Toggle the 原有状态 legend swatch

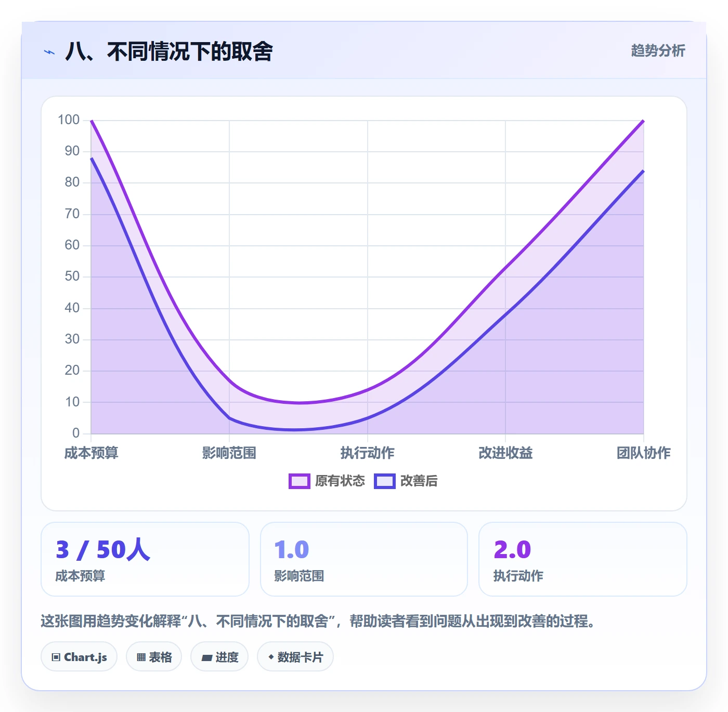click(300, 481)
